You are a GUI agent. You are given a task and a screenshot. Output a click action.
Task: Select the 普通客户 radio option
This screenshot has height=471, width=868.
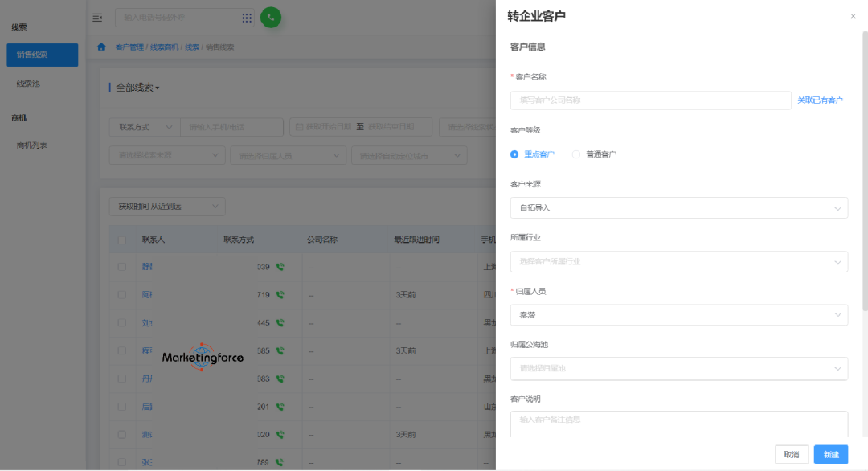pyautogui.click(x=576, y=154)
